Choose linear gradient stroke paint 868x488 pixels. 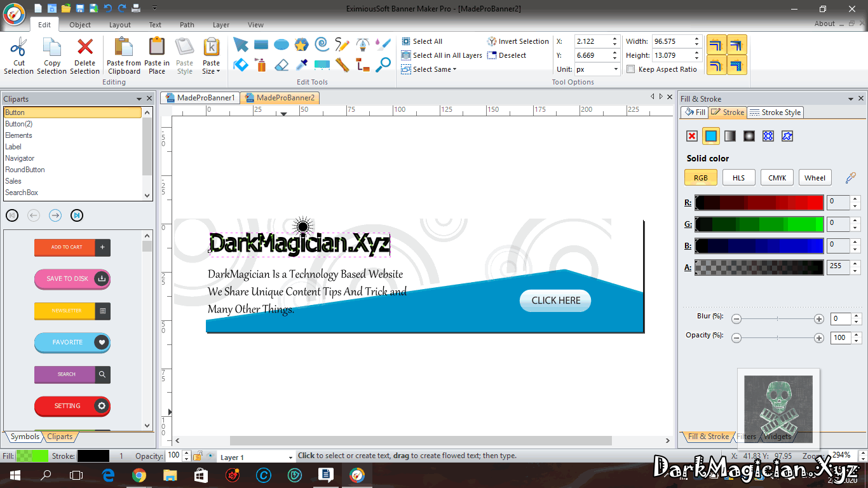click(x=730, y=136)
